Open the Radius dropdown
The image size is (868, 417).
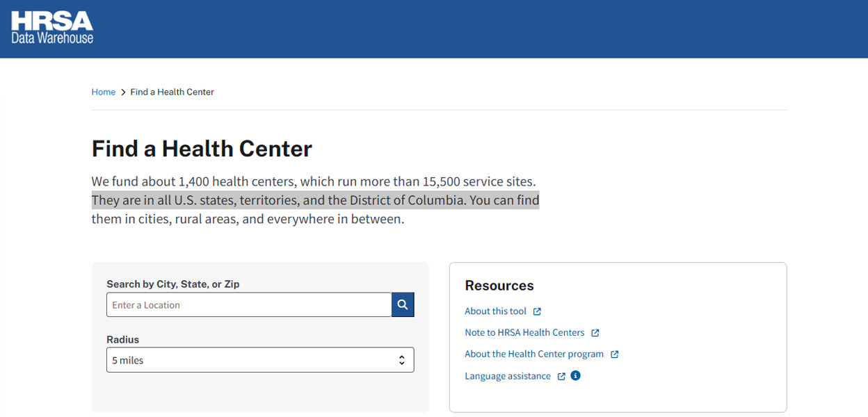point(260,359)
